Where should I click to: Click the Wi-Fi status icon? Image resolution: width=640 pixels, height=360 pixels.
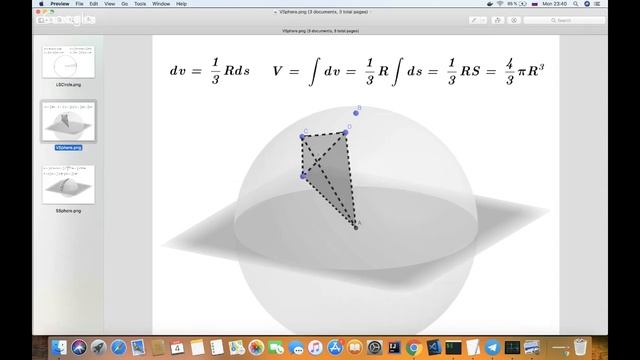(500, 4)
